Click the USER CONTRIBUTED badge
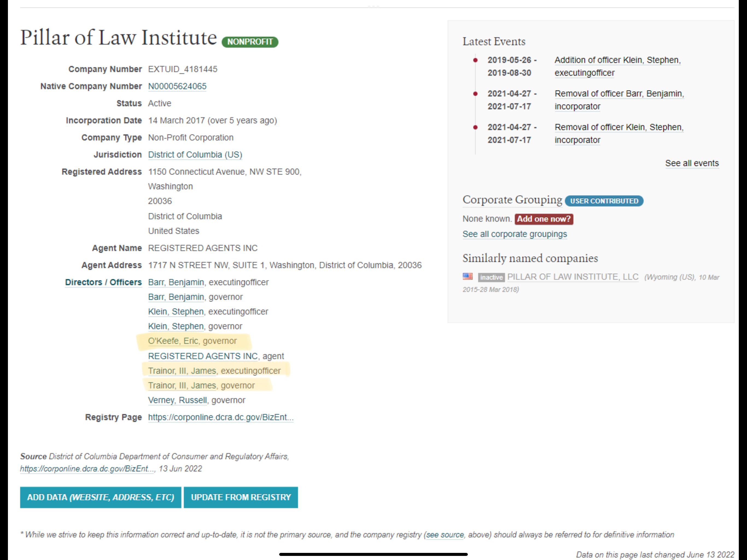 click(604, 201)
